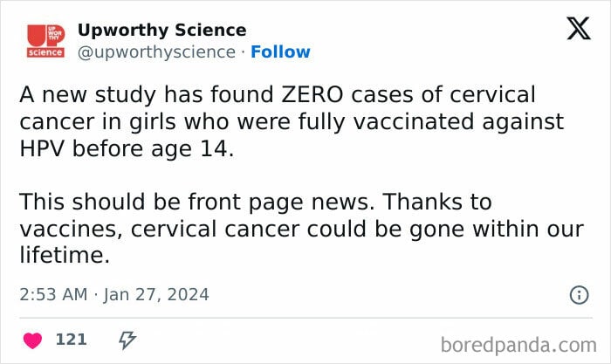Like the tweet with the heart icon
The image size is (611, 364).
(32, 340)
